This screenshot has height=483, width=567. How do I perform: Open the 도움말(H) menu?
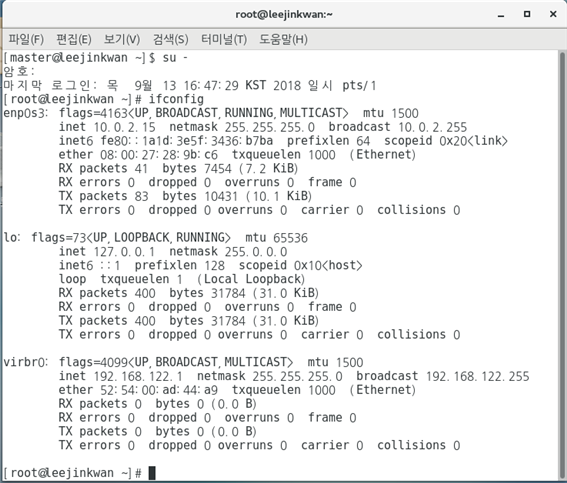click(283, 39)
